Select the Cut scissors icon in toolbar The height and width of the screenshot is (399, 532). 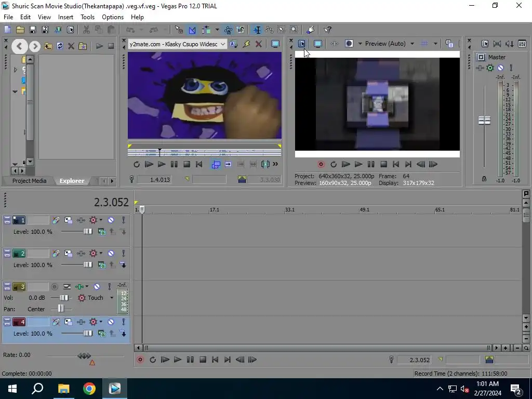(x=86, y=30)
